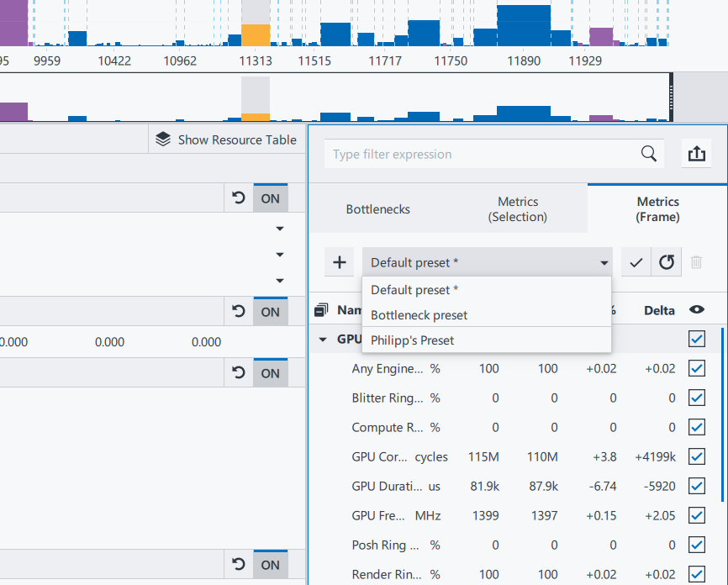
Task: Uncheck the GPU Duration metric checkbox
Action: 696,486
